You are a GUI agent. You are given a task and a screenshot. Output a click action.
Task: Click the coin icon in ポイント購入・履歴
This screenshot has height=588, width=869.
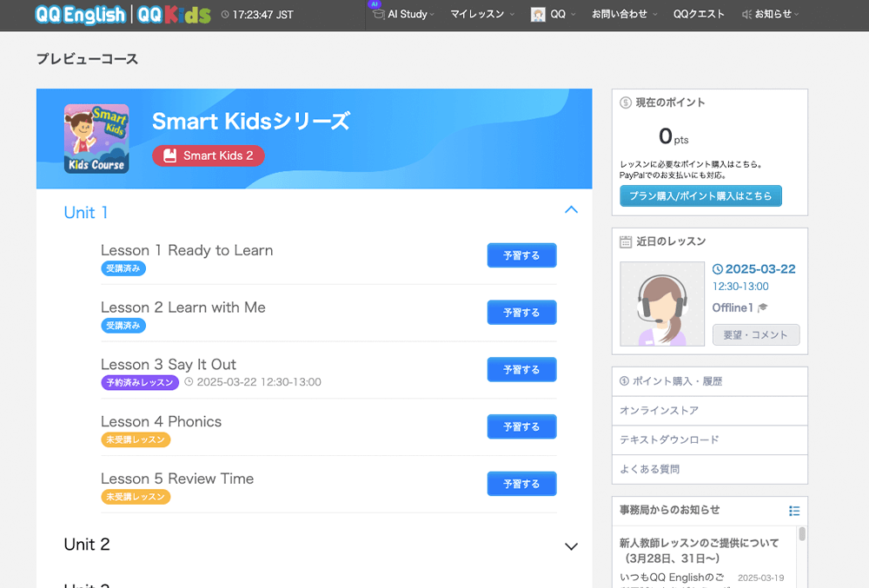624,381
